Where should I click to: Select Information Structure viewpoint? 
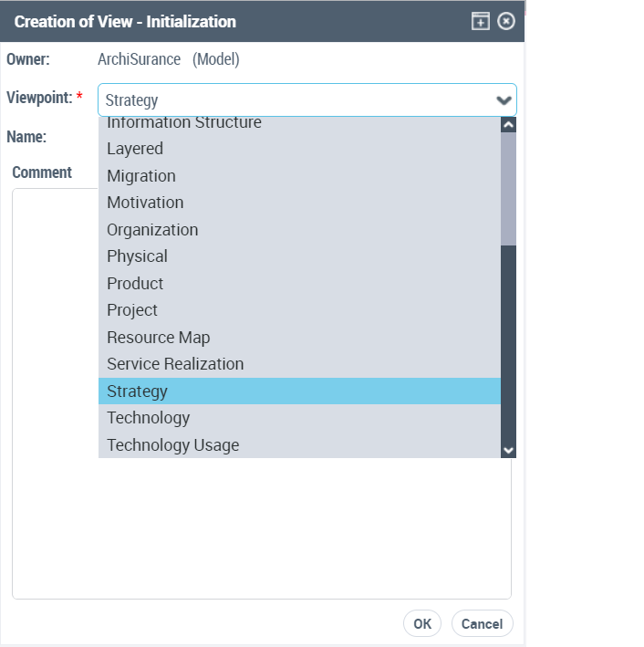(x=183, y=123)
